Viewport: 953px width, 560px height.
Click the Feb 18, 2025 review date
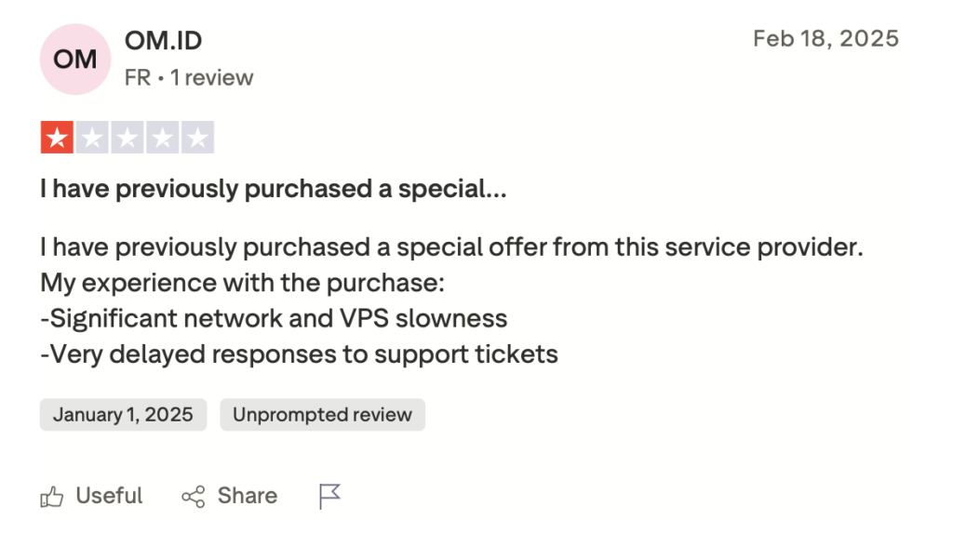point(826,39)
